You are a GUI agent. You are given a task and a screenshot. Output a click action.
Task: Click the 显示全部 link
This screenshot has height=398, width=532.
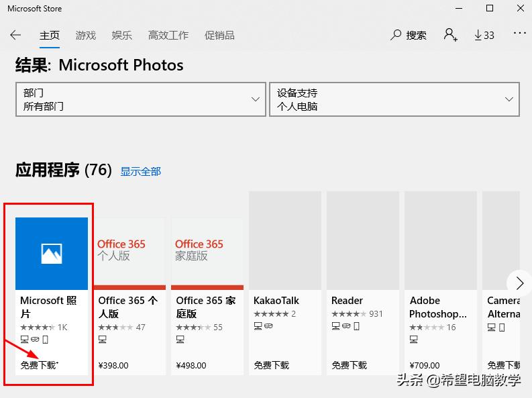(140, 171)
